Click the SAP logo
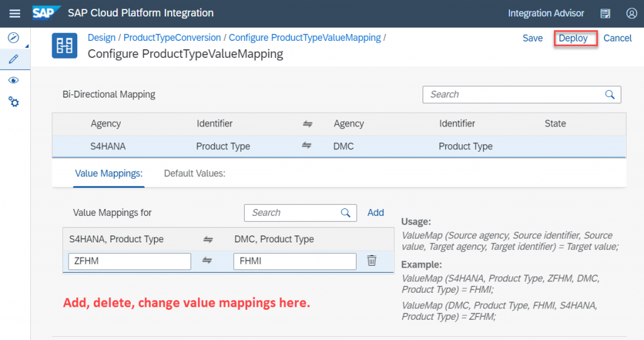The width and height of the screenshot is (644, 340). [x=46, y=13]
